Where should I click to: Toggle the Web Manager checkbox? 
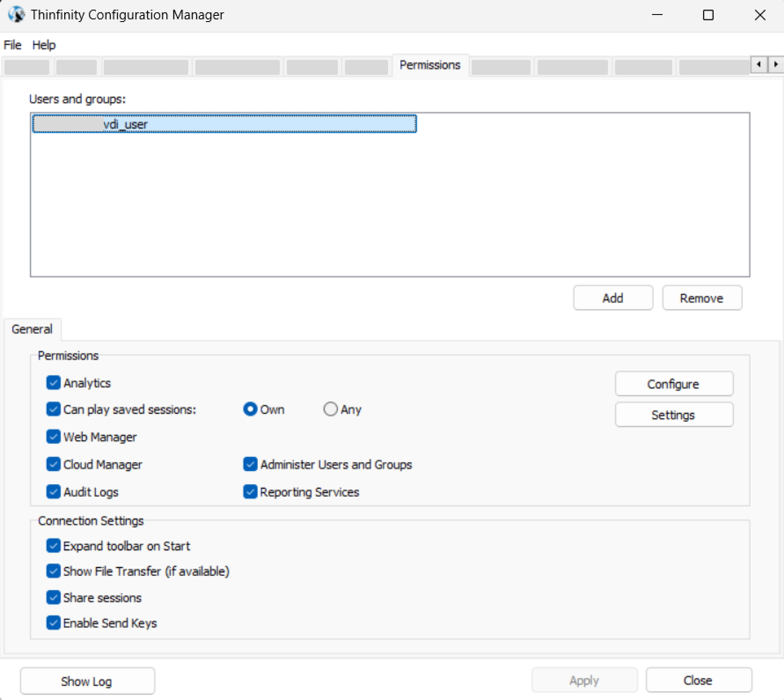pyautogui.click(x=53, y=437)
